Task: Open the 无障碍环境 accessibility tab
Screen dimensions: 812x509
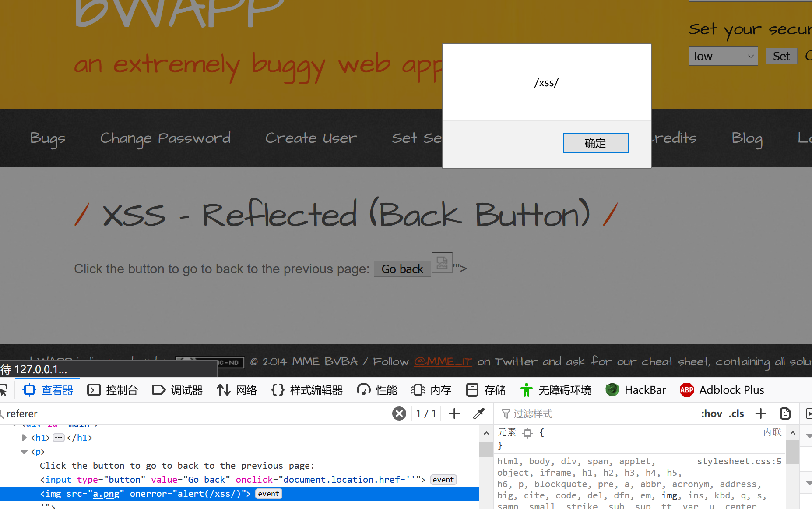Action: [555, 390]
